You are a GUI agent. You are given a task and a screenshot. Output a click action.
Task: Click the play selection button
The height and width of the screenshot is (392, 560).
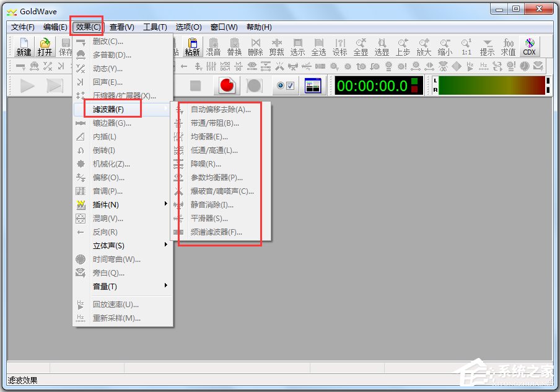pyautogui.click(x=55, y=85)
